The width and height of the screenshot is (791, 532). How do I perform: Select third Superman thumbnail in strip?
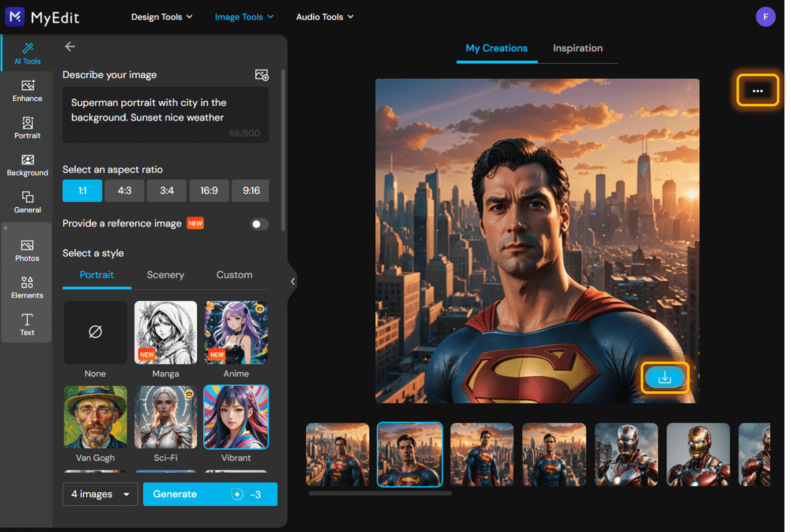(482, 455)
